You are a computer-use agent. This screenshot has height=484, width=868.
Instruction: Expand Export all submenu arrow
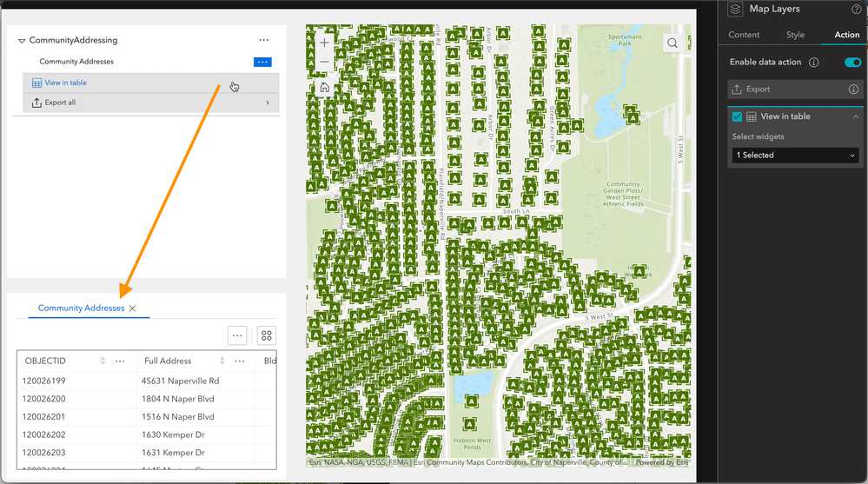pyautogui.click(x=268, y=103)
